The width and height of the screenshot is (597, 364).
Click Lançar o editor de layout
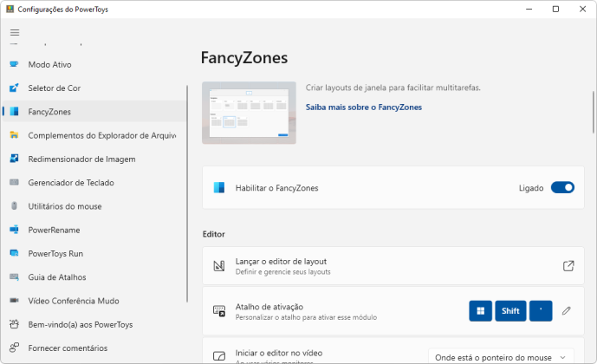tap(393, 266)
